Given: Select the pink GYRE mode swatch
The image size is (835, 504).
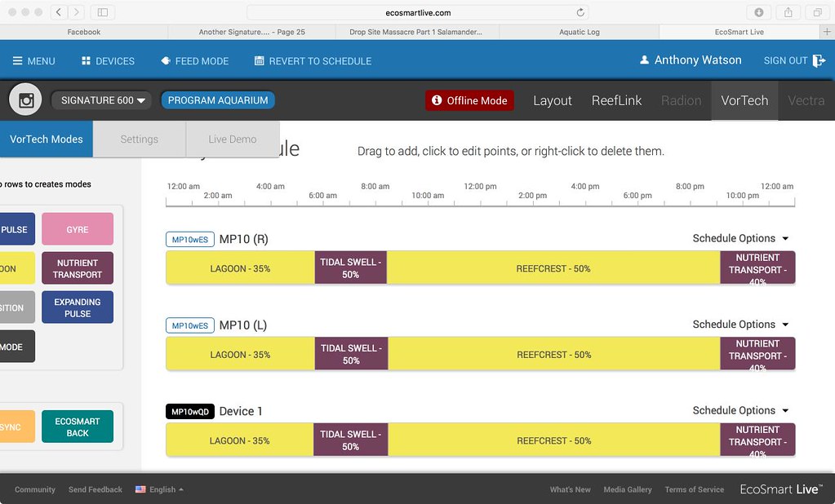Looking at the screenshot, I should point(78,229).
